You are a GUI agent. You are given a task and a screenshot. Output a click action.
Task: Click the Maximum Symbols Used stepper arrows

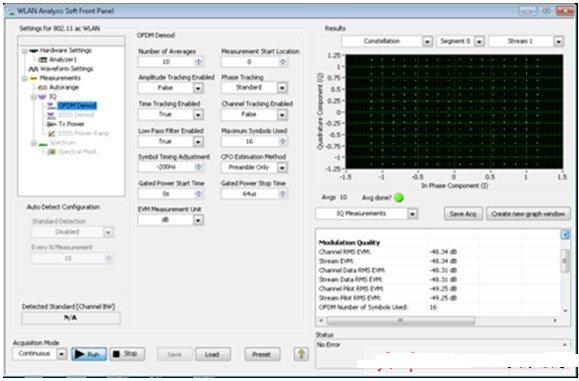click(283, 141)
